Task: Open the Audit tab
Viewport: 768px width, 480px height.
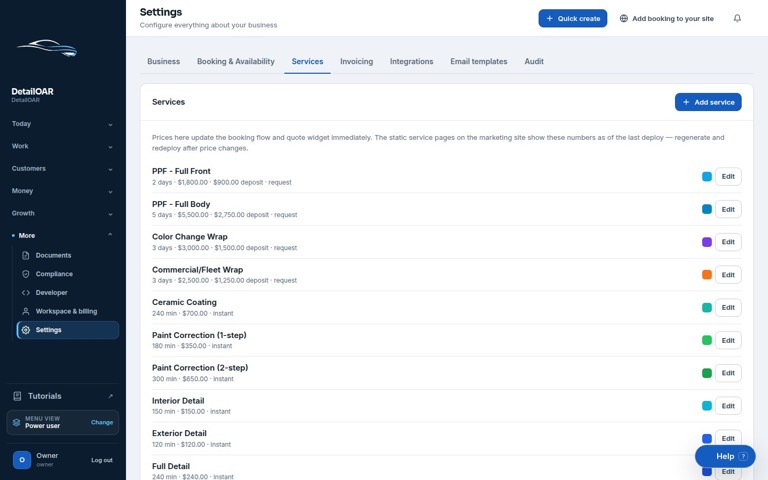Action: (534, 61)
